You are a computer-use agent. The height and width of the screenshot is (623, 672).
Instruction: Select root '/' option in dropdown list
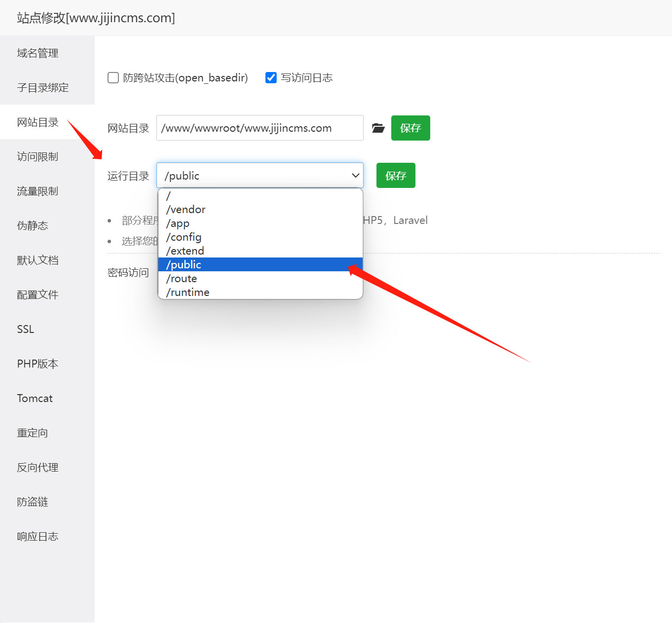pos(261,196)
